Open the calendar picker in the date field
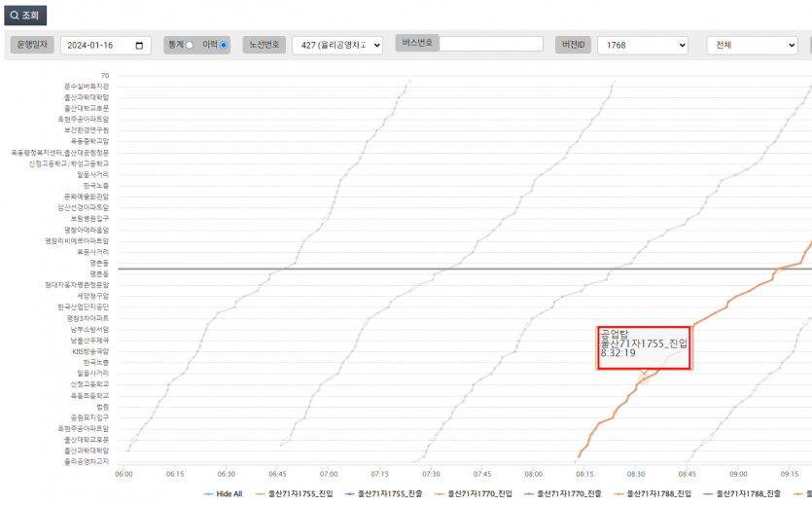The width and height of the screenshot is (812, 505). pos(141,46)
